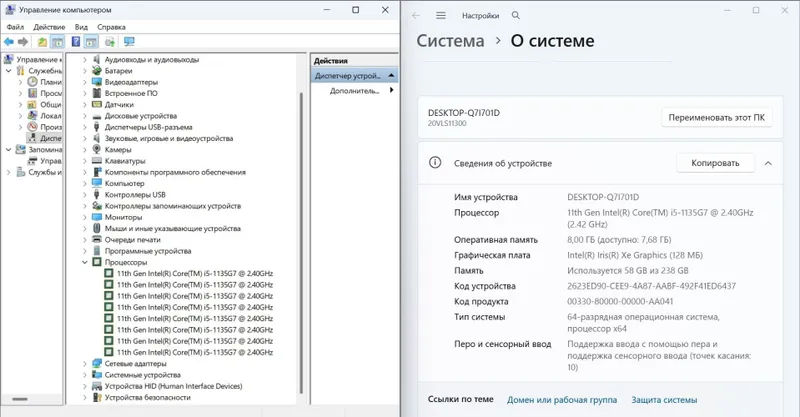Expand the Дополнительные действия submenu arrow
The image size is (800, 417).
391,90
